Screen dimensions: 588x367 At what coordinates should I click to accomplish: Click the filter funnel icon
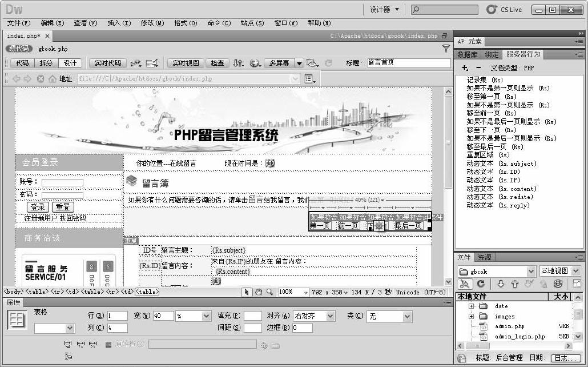[x=446, y=49]
